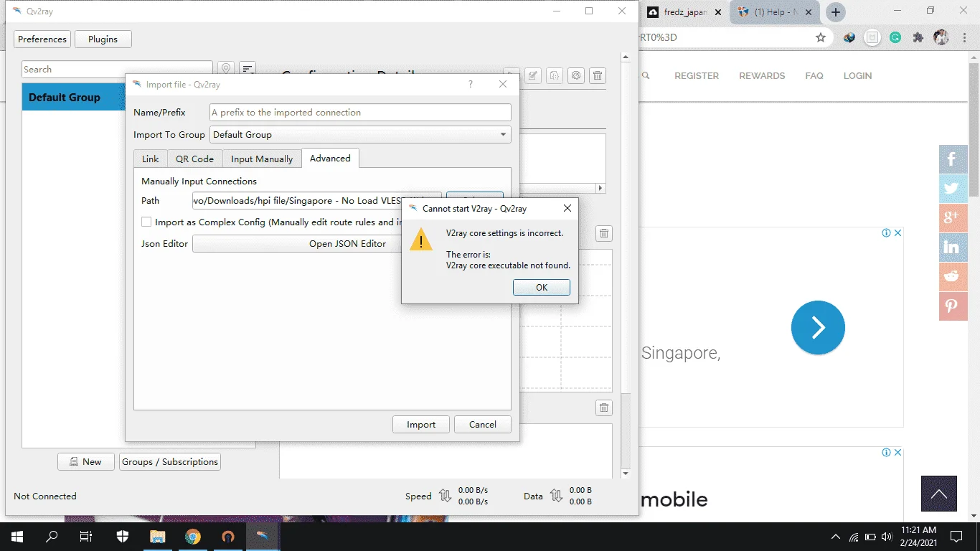The image size is (980, 551).
Task: Click the blue arrow ad button
Action: (x=818, y=327)
